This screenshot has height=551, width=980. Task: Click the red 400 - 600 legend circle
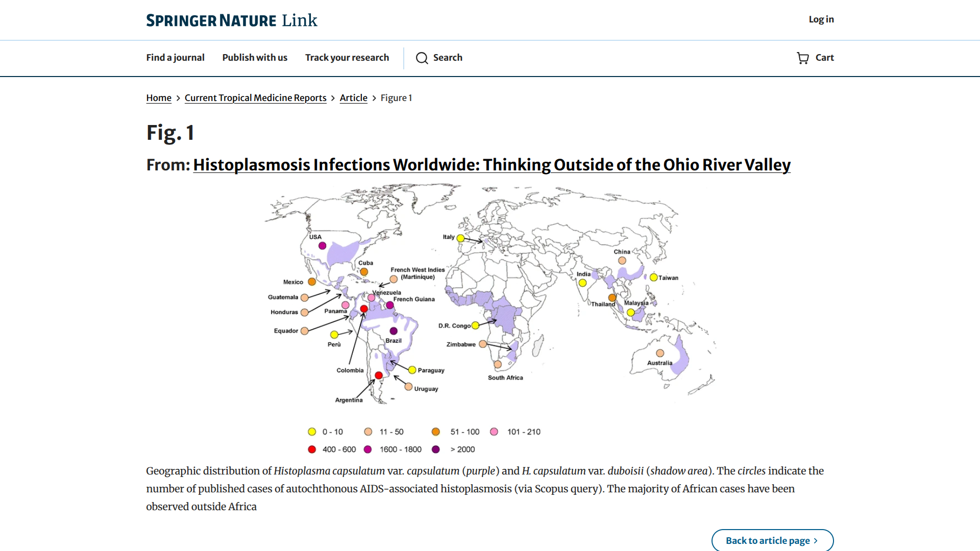point(312,449)
